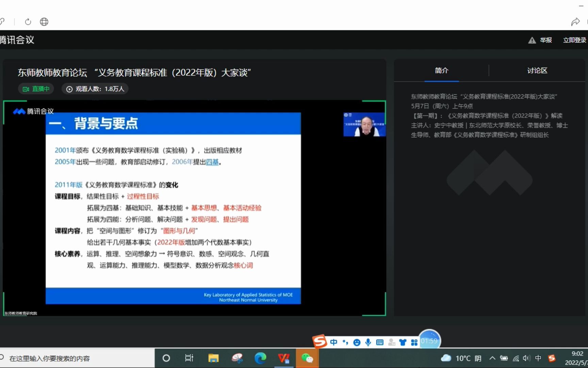Toggle the system volume icon in tray

point(526,358)
